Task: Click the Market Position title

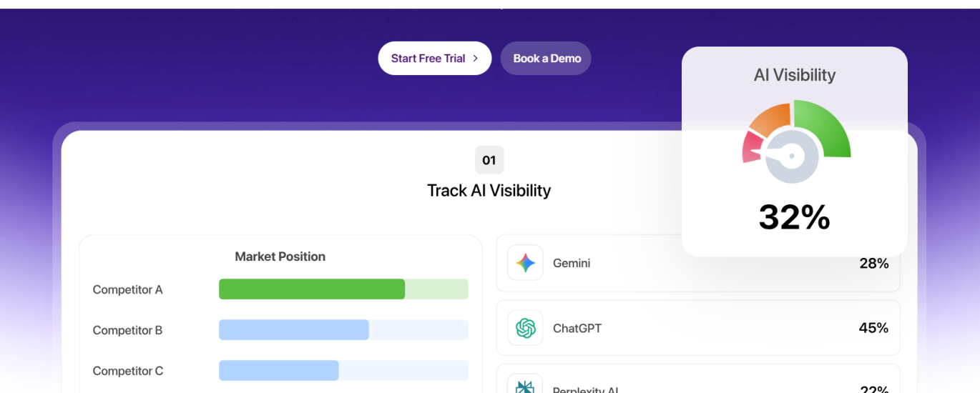Action: [x=280, y=257]
